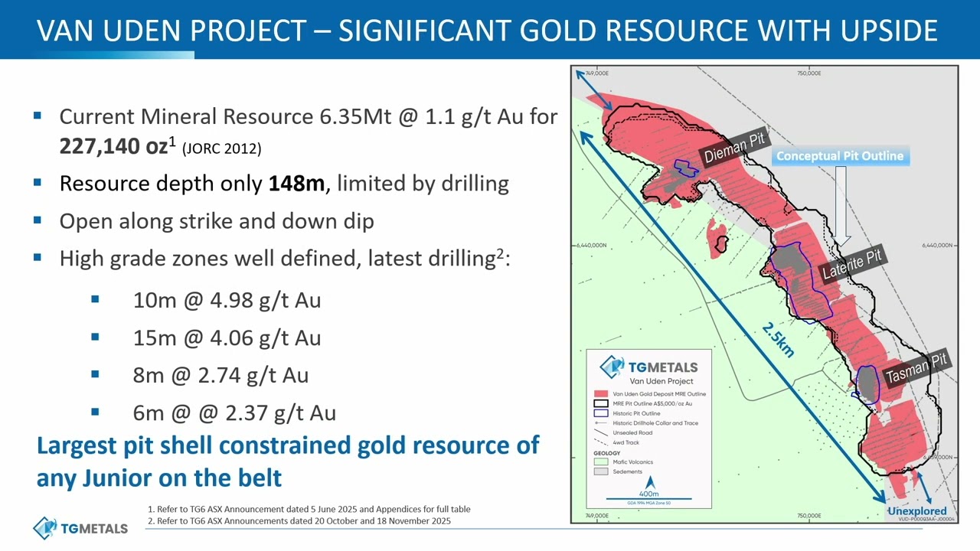Click the TG Metals logo in footer
This screenshot has height=551, width=980.
[80, 528]
